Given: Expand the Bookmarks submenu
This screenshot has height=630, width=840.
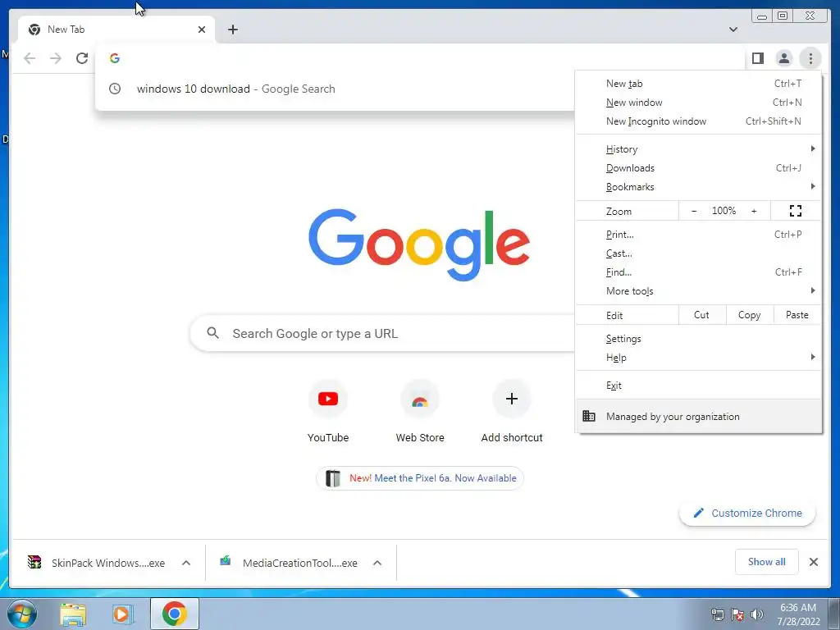Looking at the screenshot, I should pyautogui.click(x=699, y=187).
